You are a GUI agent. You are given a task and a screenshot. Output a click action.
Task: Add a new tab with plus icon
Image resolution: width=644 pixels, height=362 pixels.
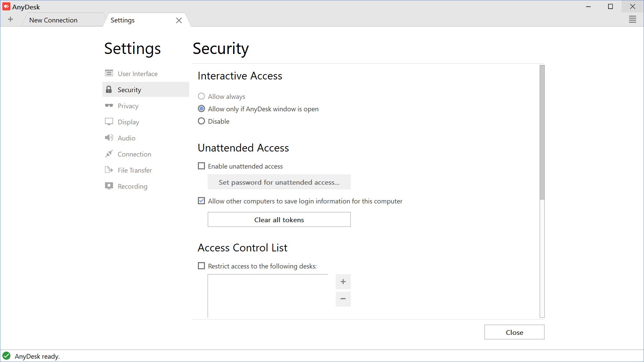click(10, 19)
